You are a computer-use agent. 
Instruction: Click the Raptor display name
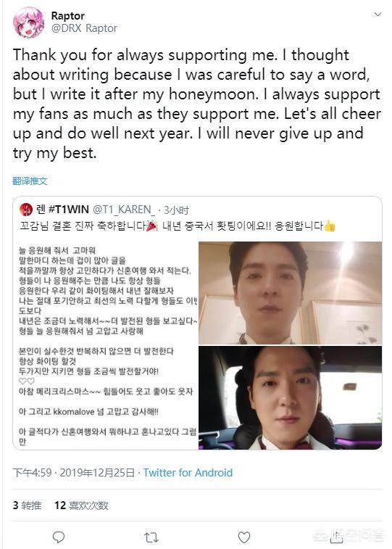point(68,16)
